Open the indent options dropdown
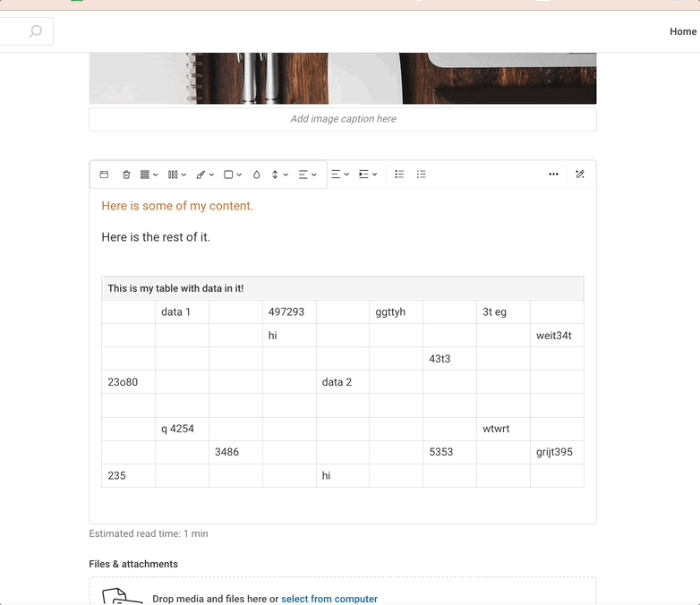700x605 pixels. 368,175
